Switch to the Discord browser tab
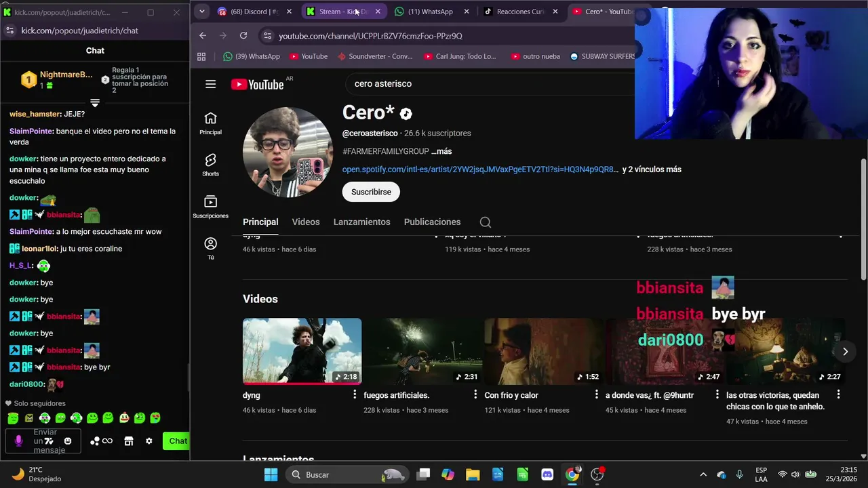The width and height of the screenshot is (868, 488). tap(254, 12)
